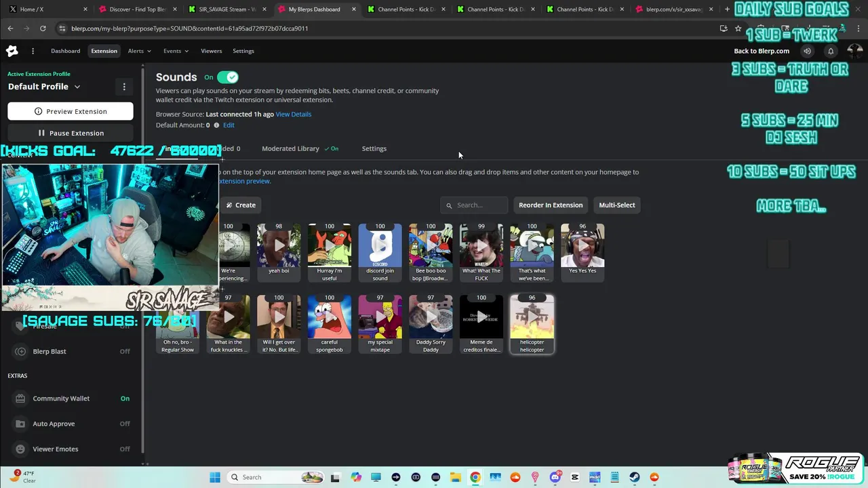Screen dimensions: 868x488
Task: Switch to the Moderated Library tab
Action: [x=290, y=148]
